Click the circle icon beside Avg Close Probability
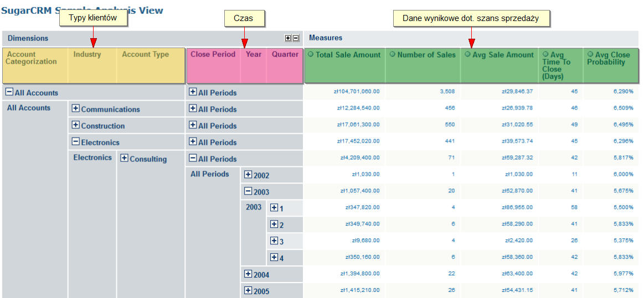The image size is (644, 298). tap(590, 54)
